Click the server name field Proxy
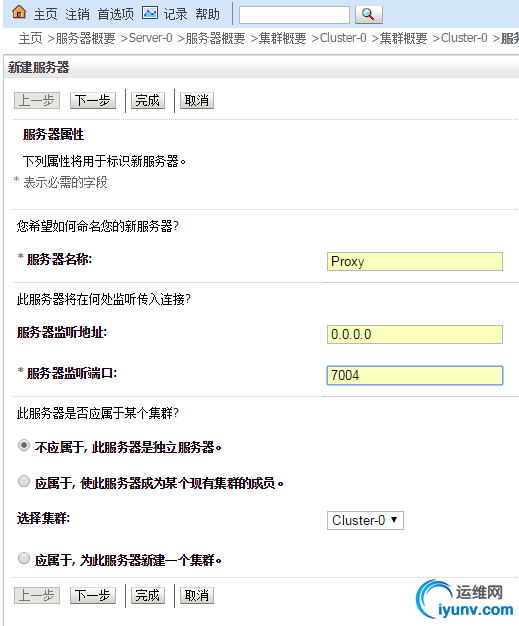The image size is (519, 626). pos(415,261)
